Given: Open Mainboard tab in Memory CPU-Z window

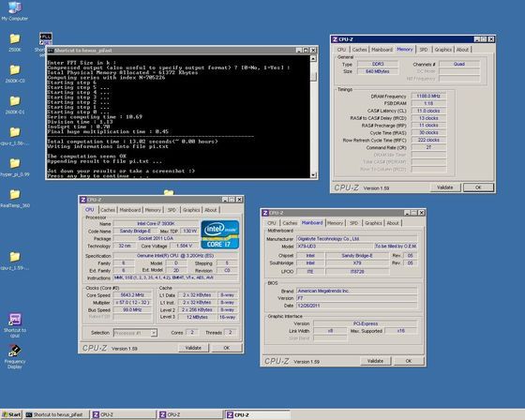Looking at the screenshot, I should point(382,50).
